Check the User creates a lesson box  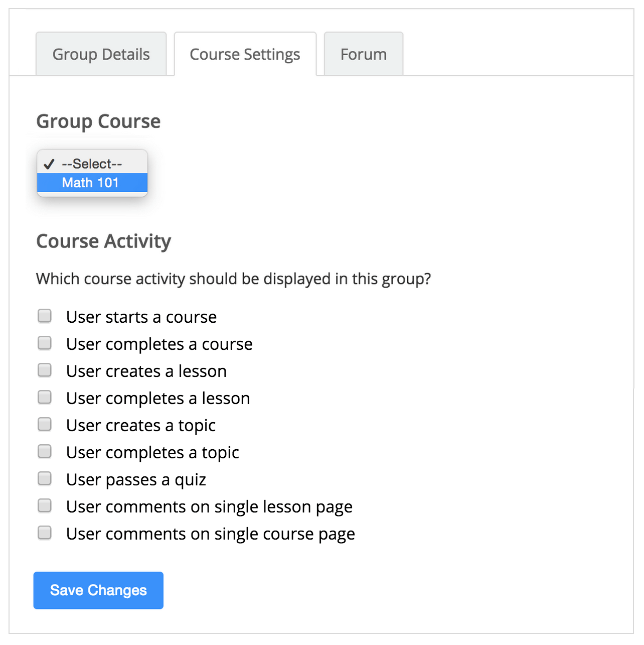45,370
